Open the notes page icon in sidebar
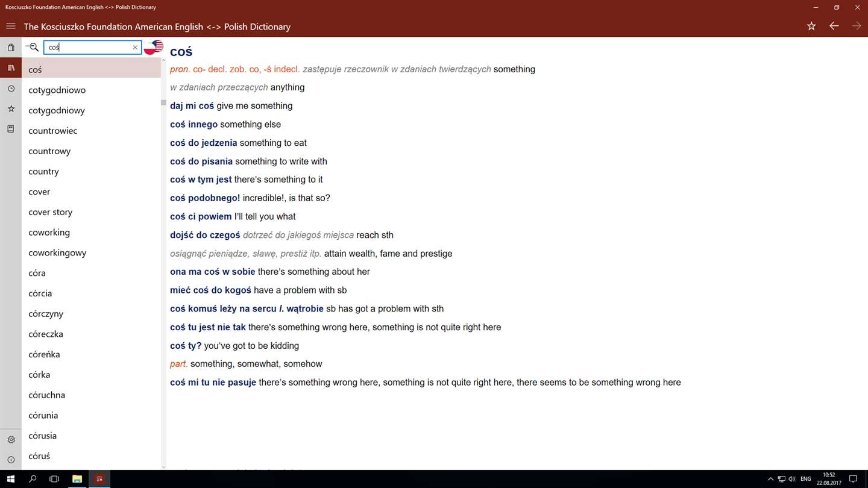Viewport: 868px width, 488px height. 11,129
